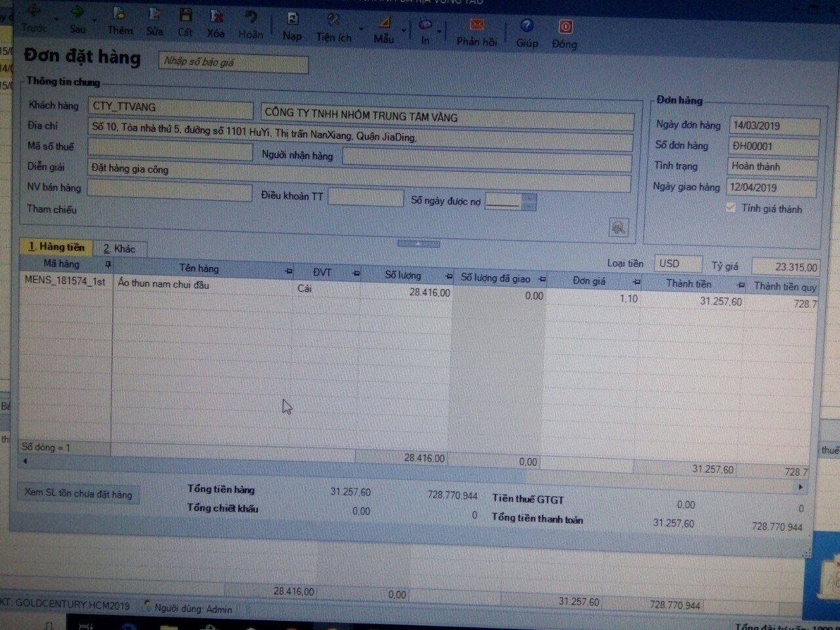The height and width of the screenshot is (630, 840).
Task: Click the Đơn giá column header
Action: click(589, 281)
